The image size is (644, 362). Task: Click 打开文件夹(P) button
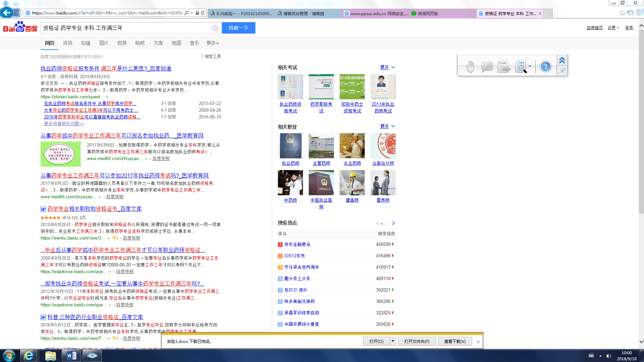pyautogui.click(x=417, y=341)
